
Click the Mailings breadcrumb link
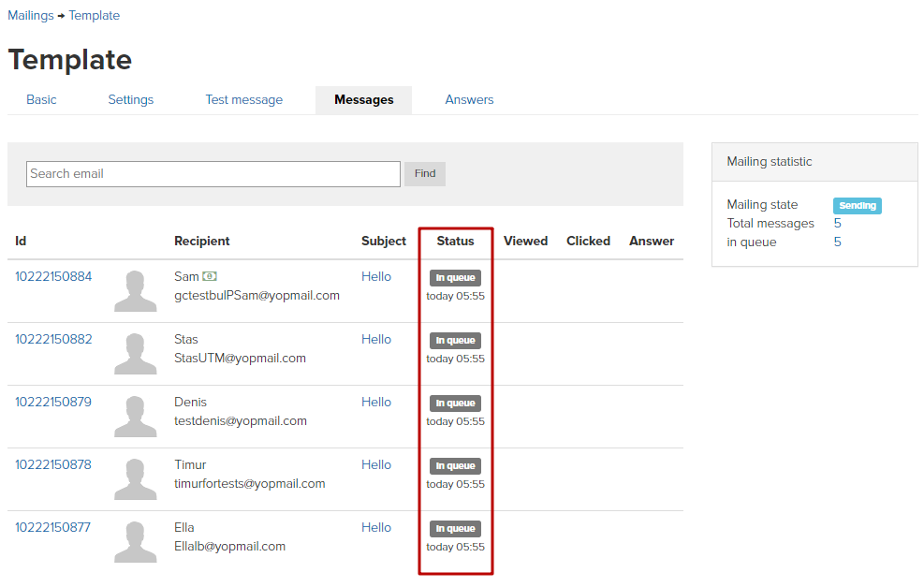tap(31, 15)
